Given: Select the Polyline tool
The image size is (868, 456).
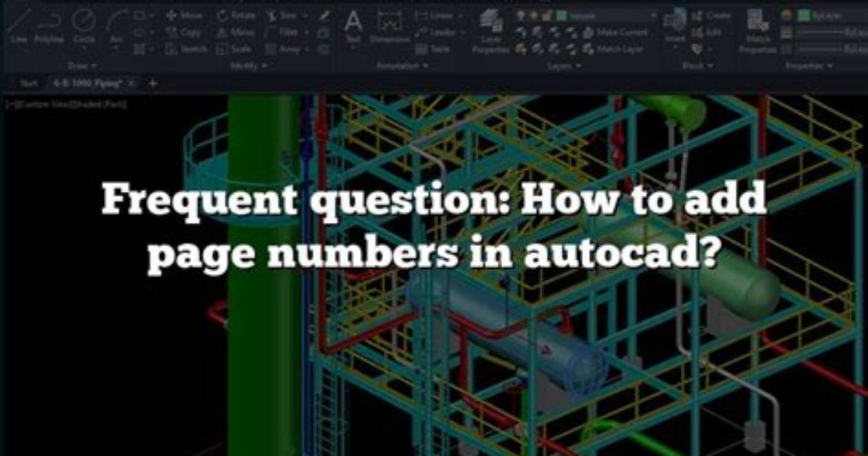Looking at the screenshot, I should [x=48, y=28].
